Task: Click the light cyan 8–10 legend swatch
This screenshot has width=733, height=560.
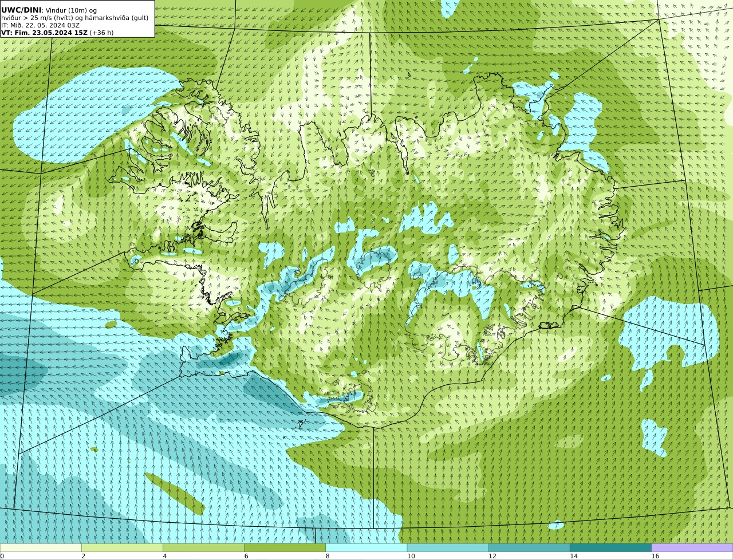Action: (366, 547)
